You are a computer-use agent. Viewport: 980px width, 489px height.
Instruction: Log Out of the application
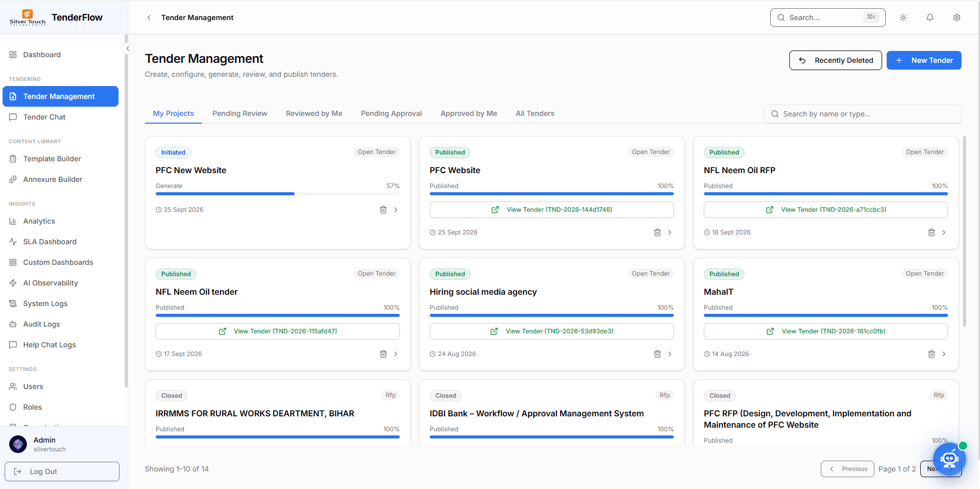tap(62, 471)
